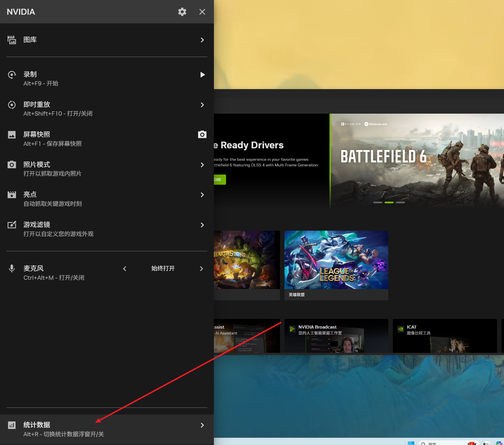Expand the 即时重放 instant replay submenu
The image size is (504, 445).
click(202, 105)
